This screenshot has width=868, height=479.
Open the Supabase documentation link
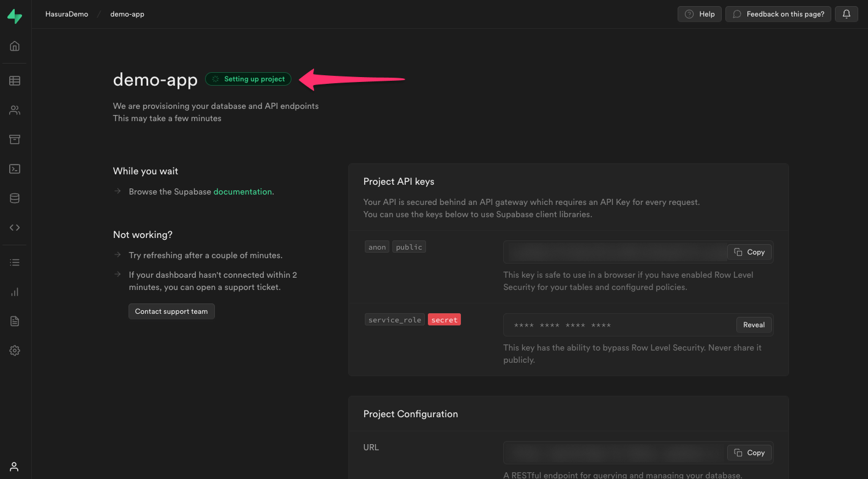point(242,191)
